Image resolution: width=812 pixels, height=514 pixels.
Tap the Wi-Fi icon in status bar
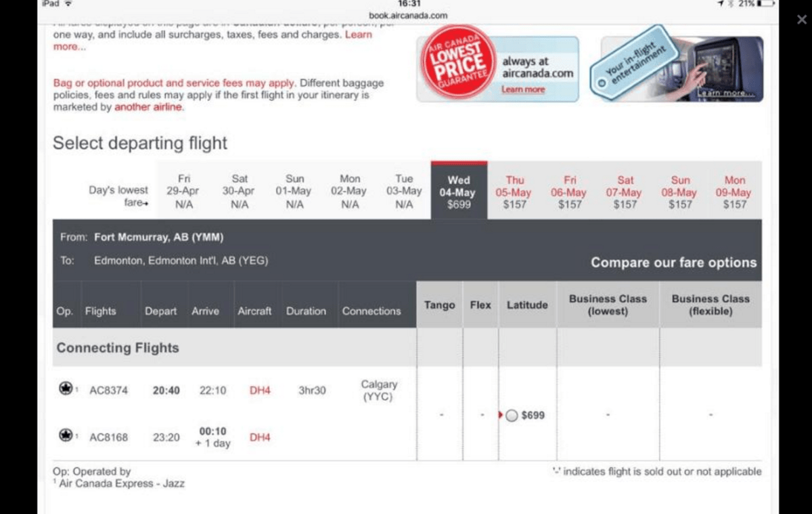(67, 4)
